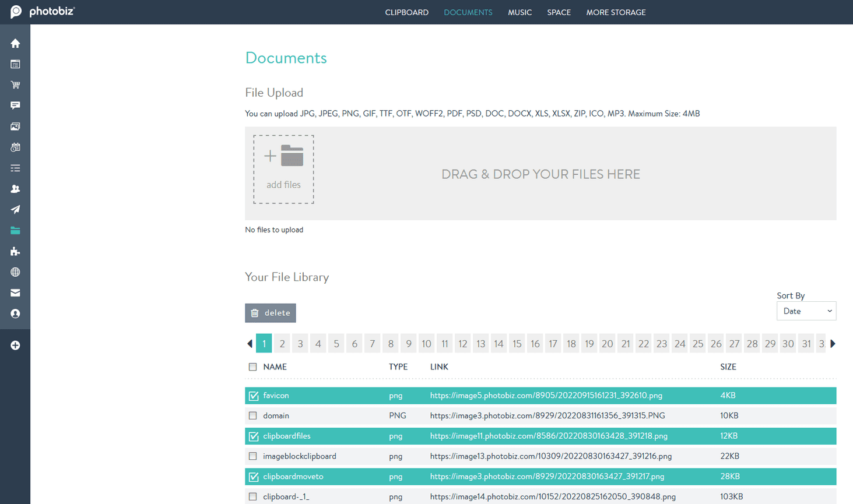Expand next pages with right pagination arrow
853x504 pixels.
(833, 344)
